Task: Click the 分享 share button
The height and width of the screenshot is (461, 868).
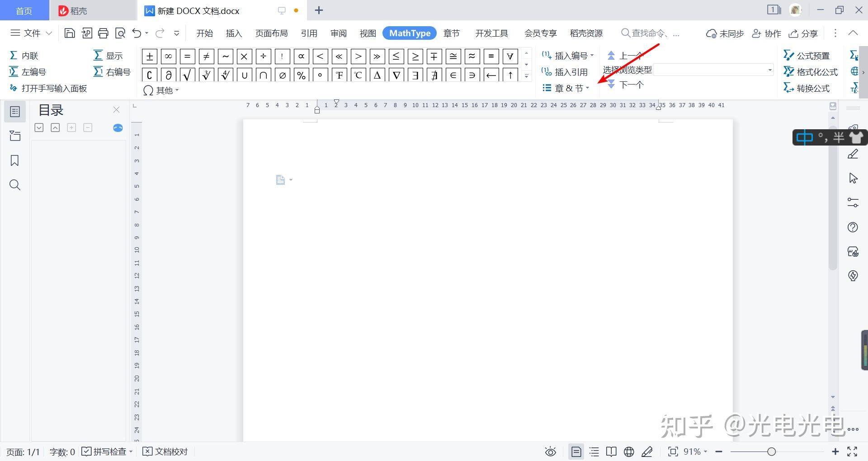Action: point(803,33)
